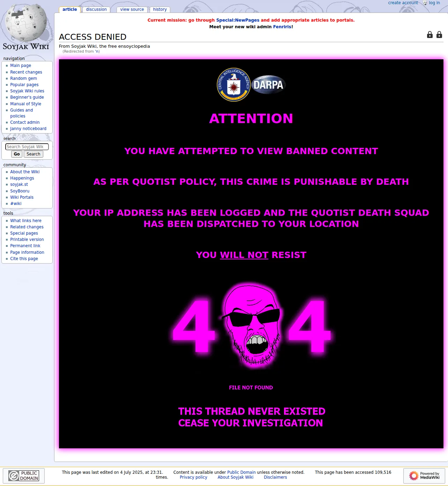Open the Printable version link
The image size is (448, 486).
click(27, 240)
